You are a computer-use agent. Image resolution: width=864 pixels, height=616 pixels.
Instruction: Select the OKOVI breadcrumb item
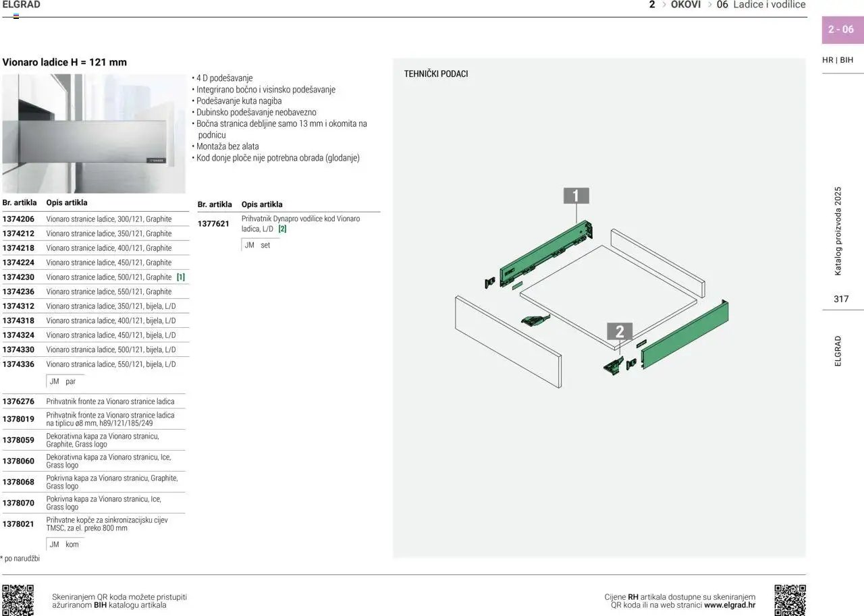[x=685, y=5]
